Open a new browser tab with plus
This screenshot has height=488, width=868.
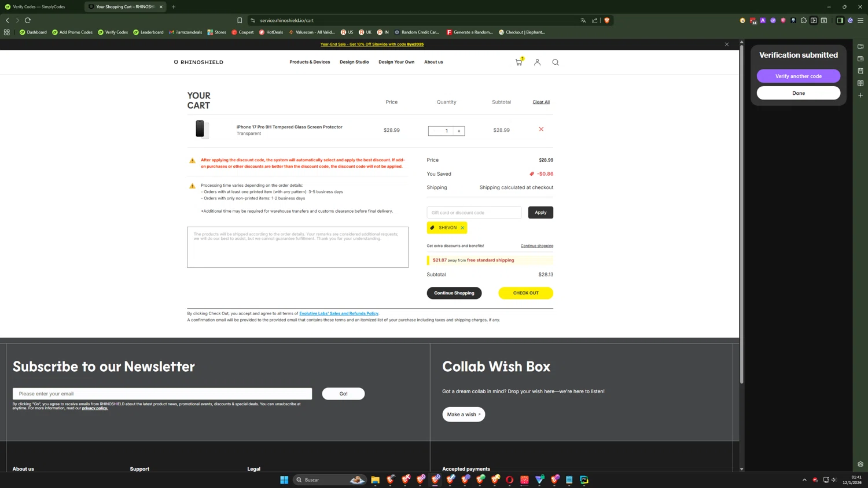pos(174,7)
